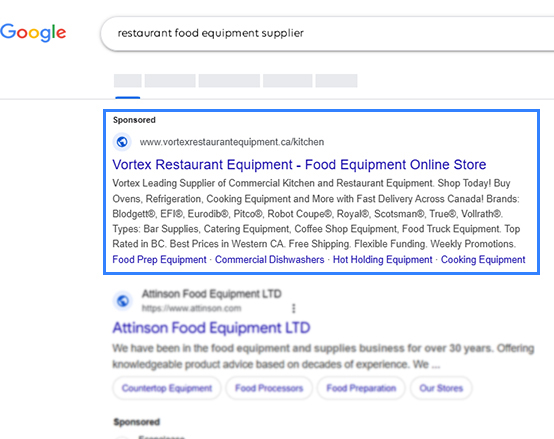
Task: Open the Hot Holding Equipment sitelink
Action: (x=383, y=260)
